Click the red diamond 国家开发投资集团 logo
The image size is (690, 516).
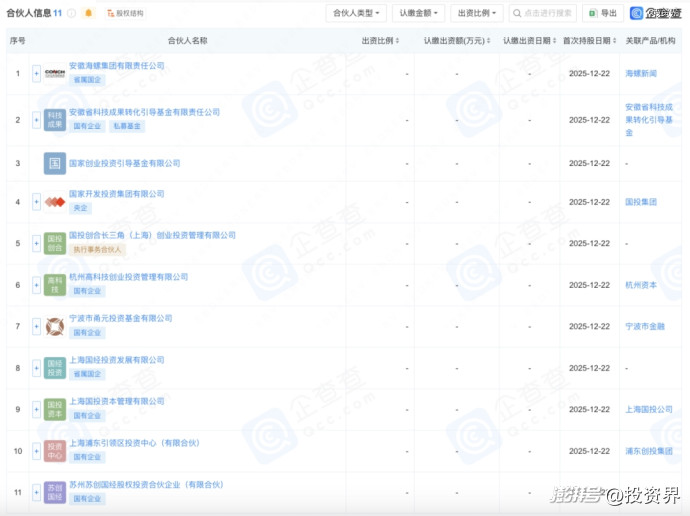(55, 202)
